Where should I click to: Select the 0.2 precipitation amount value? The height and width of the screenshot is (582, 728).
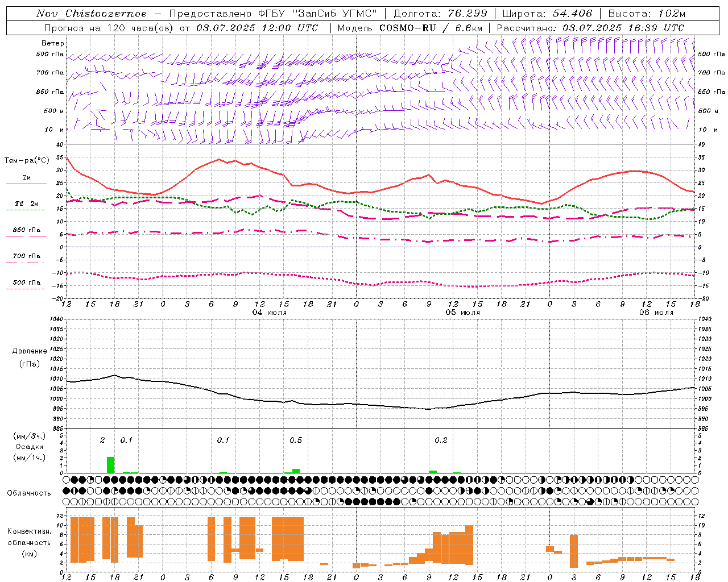click(x=441, y=440)
